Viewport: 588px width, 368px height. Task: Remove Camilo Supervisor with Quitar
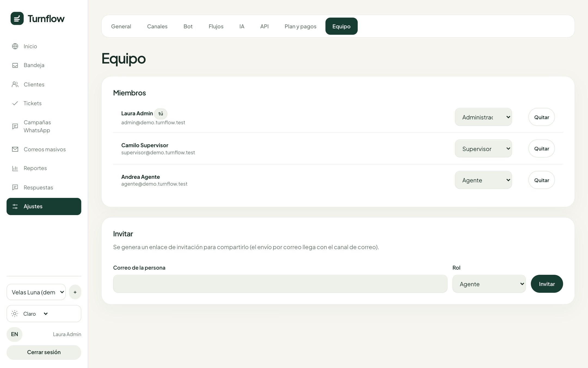tap(542, 149)
